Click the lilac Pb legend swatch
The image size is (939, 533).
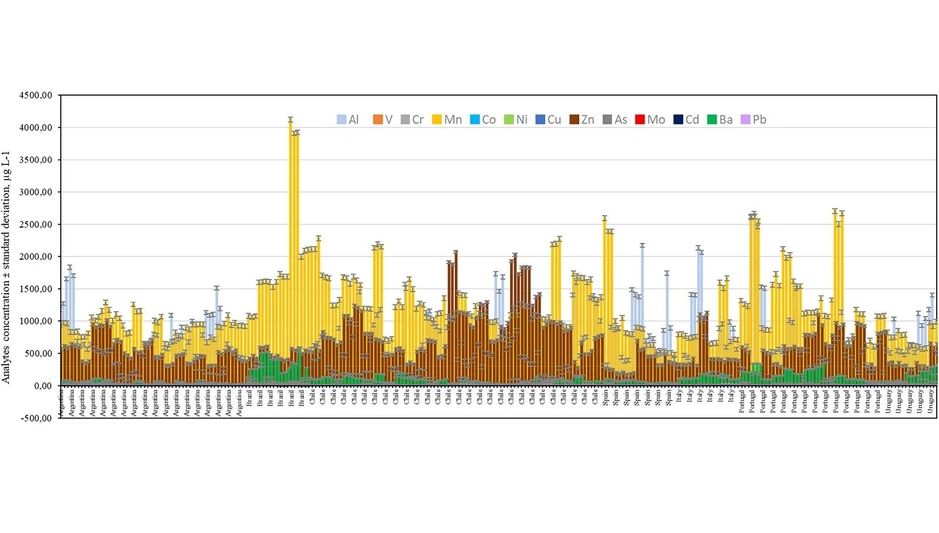coord(746,120)
